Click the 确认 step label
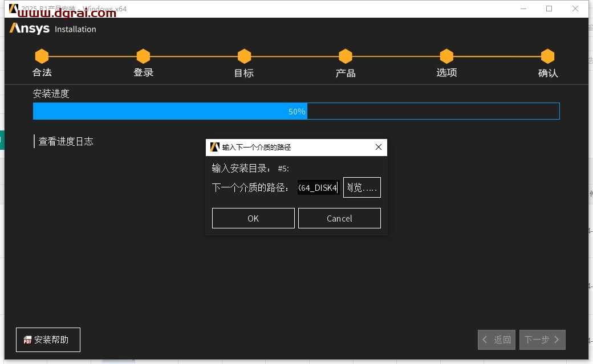593x364 pixels. [x=548, y=73]
